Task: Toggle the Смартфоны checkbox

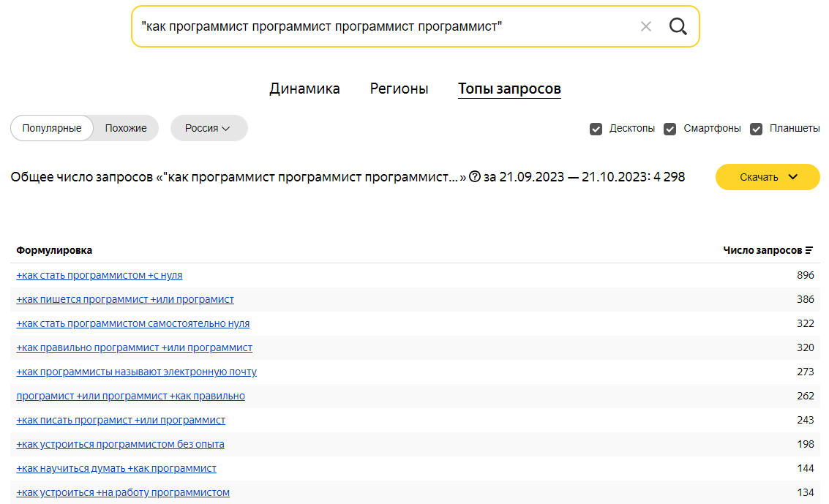Action: (x=669, y=129)
